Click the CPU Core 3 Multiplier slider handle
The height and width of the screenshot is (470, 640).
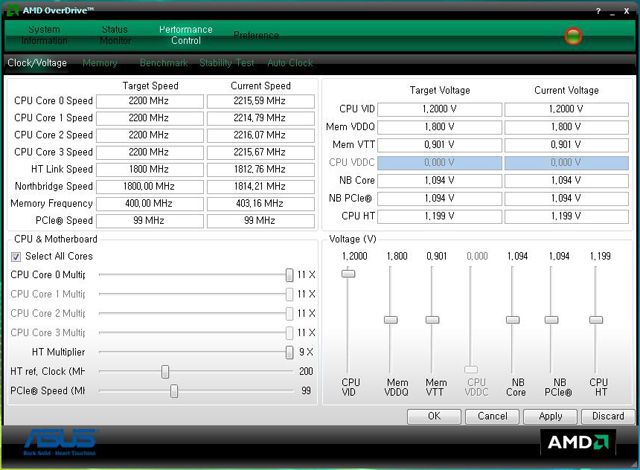pyautogui.click(x=289, y=333)
